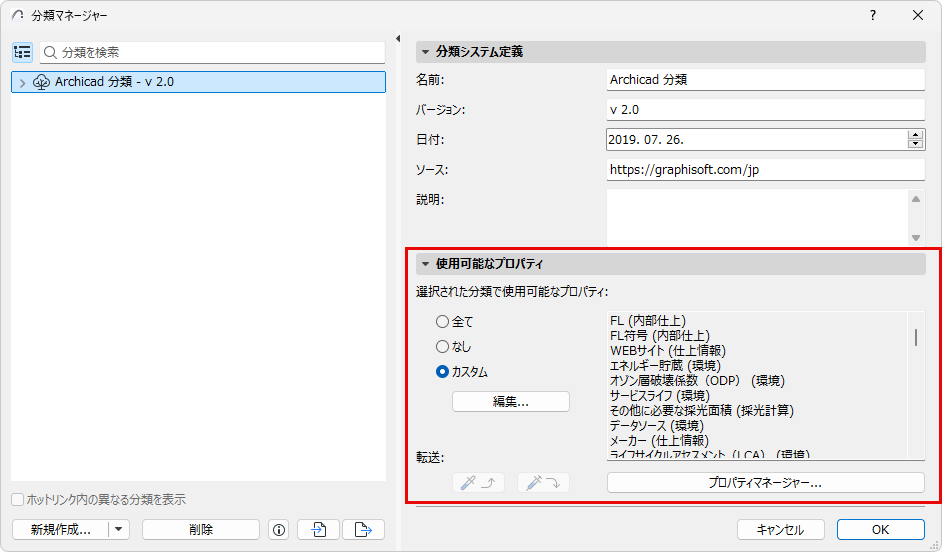Select the なし radio button
The image size is (942, 552).
tap(442, 347)
